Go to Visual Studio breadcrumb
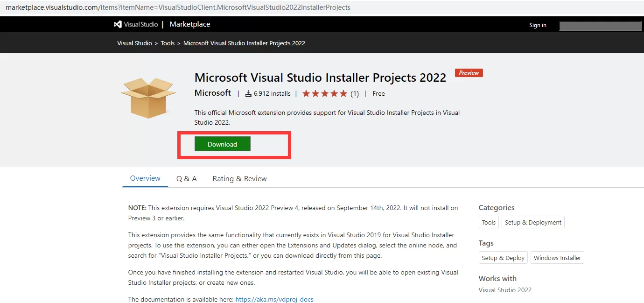The height and width of the screenshot is (303, 644). (x=134, y=43)
